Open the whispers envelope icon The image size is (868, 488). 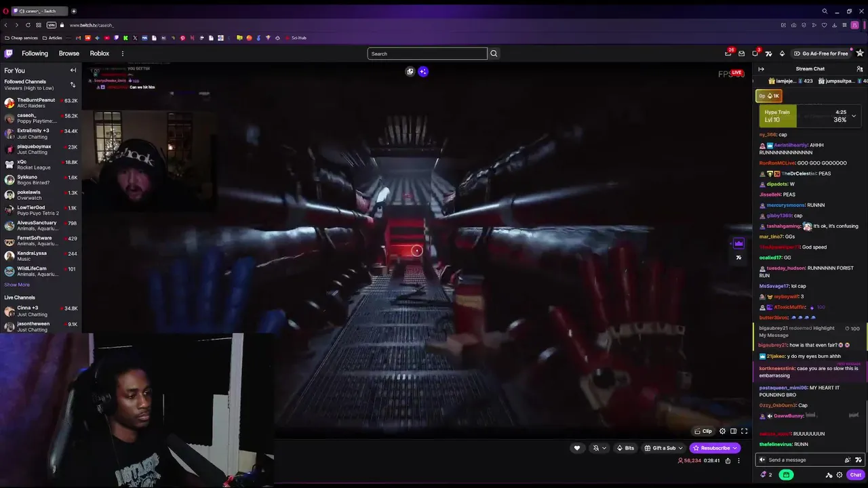[741, 54]
